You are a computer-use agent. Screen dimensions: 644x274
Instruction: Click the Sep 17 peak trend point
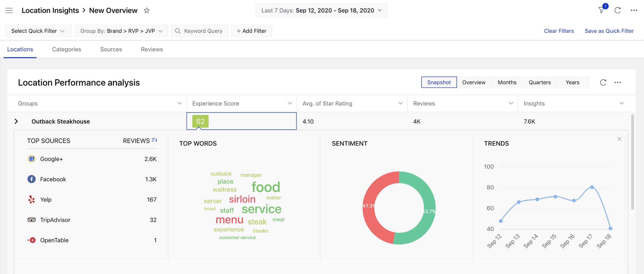coord(592,187)
